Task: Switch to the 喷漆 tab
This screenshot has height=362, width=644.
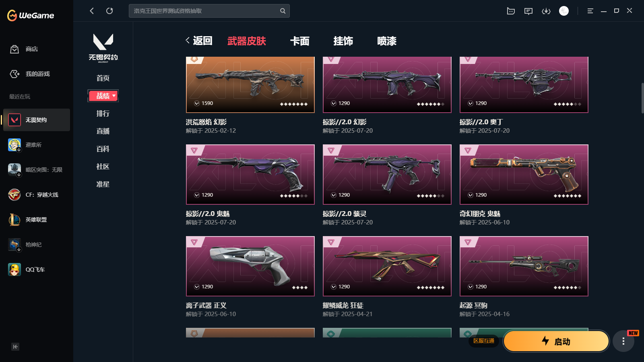Action: pyautogui.click(x=387, y=41)
